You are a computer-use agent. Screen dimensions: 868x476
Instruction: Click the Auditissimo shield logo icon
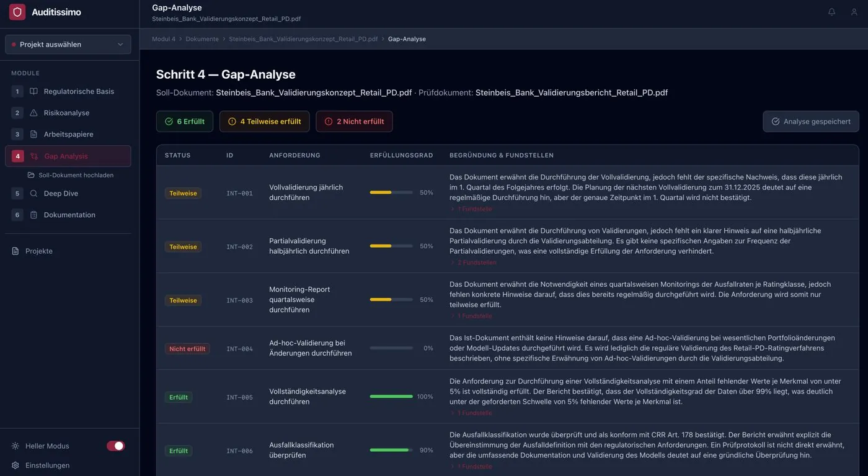click(17, 12)
